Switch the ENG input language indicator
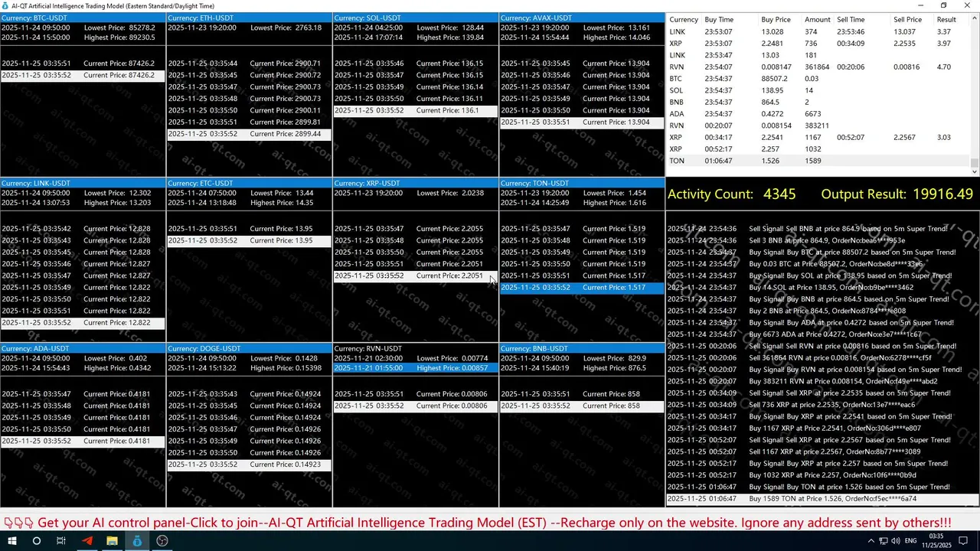This screenshot has height=551, width=980. tap(912, 540)
